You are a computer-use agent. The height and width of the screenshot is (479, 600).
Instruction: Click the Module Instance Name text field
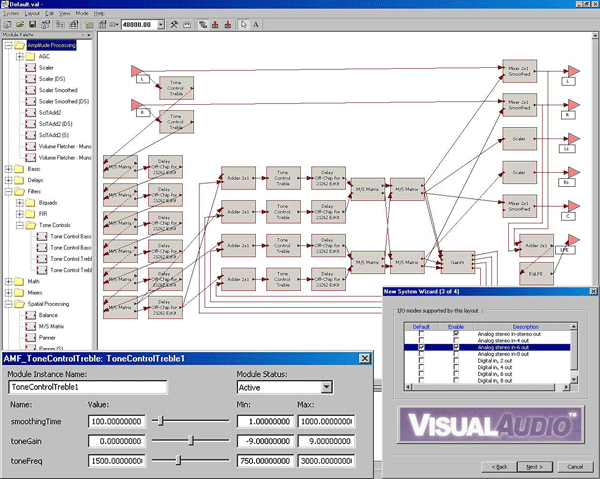point(88,387)
